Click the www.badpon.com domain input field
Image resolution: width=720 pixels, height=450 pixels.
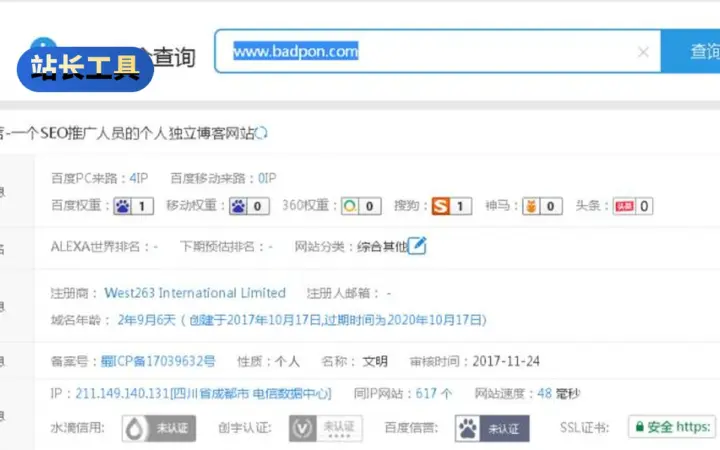coord(438,51)
